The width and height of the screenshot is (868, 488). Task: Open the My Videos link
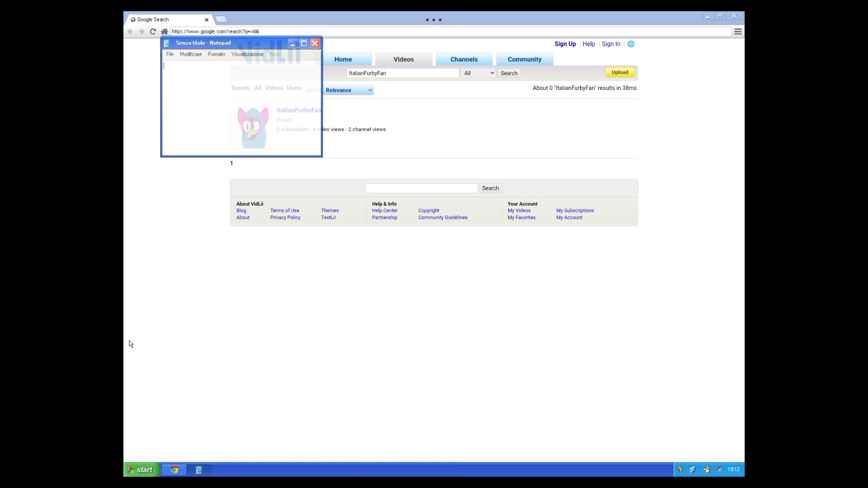(519, 211)
